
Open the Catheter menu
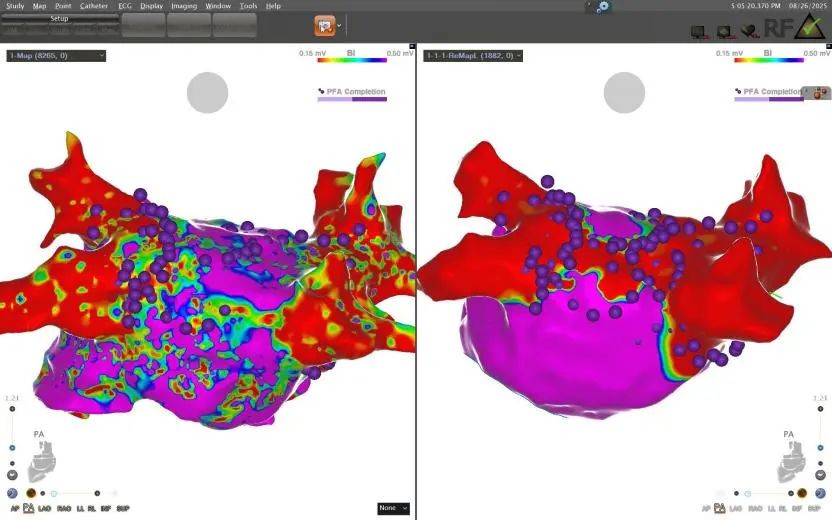tap(94, 6)
